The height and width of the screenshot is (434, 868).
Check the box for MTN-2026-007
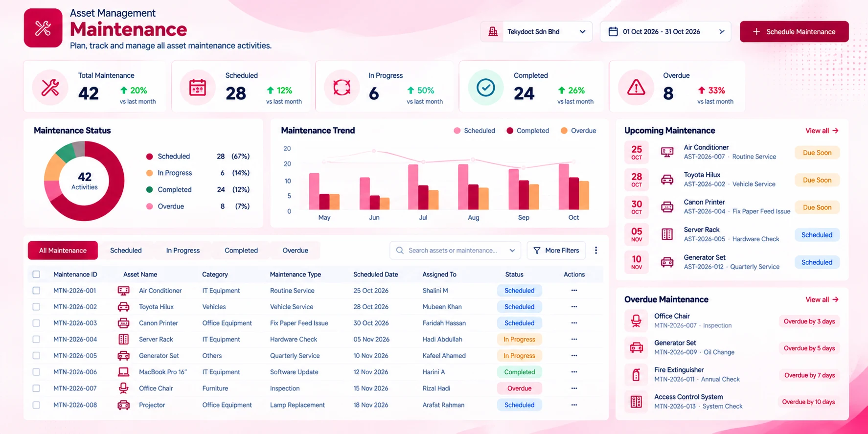click(36, 388)
